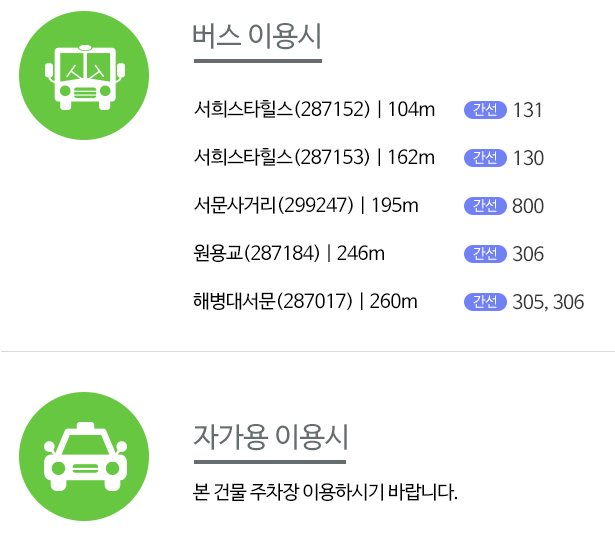Select the 자가용 이용시 heading

tap(271, 437)
